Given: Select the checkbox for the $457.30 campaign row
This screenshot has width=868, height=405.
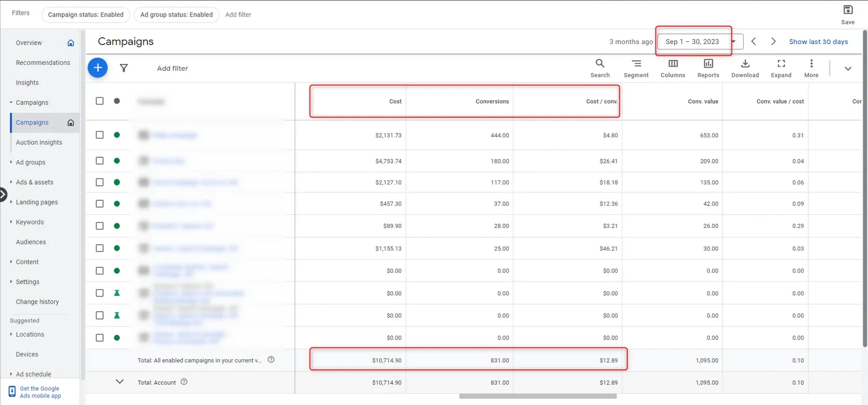Looking at the screenshot, I should click(99, 203).
